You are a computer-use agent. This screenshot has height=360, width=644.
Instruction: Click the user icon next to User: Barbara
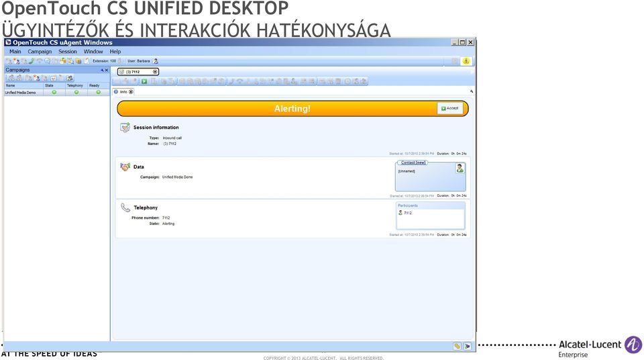(x=155, y=61)
